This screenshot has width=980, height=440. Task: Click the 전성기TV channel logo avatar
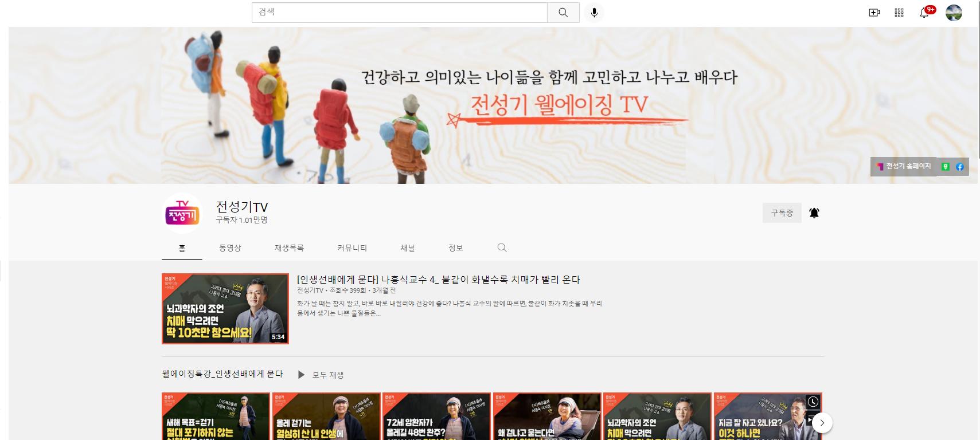182,213
